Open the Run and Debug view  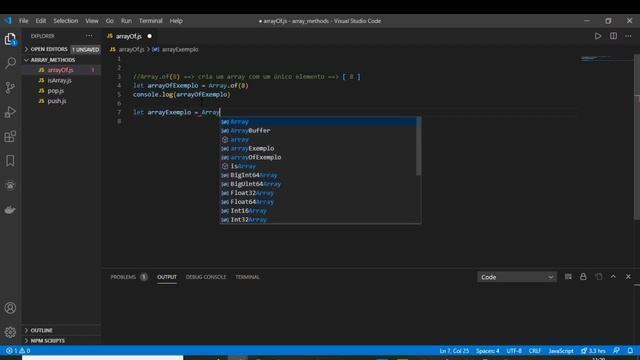click(x=10, y=112)
